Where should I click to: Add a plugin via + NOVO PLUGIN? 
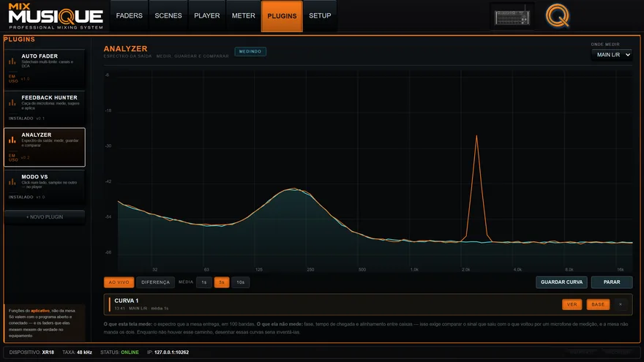pos(45,216)
